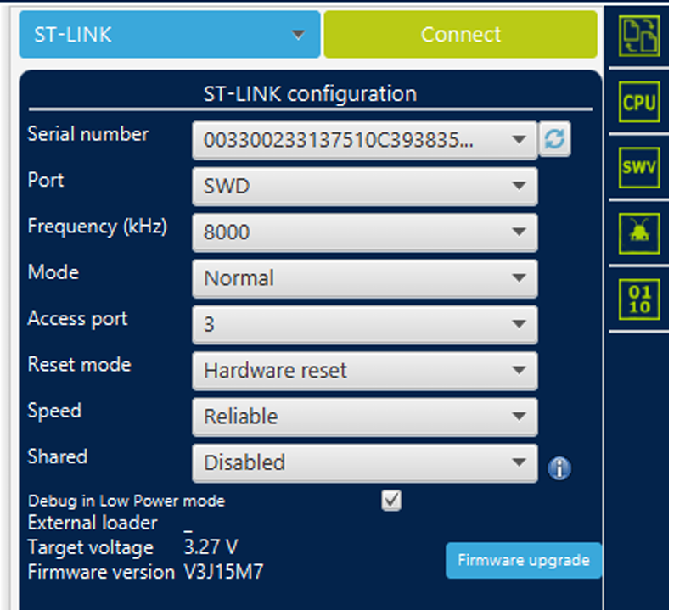Click the ST-LINK configuration heading
Screen dimensions: 674x616
click(x=310, y=93)
